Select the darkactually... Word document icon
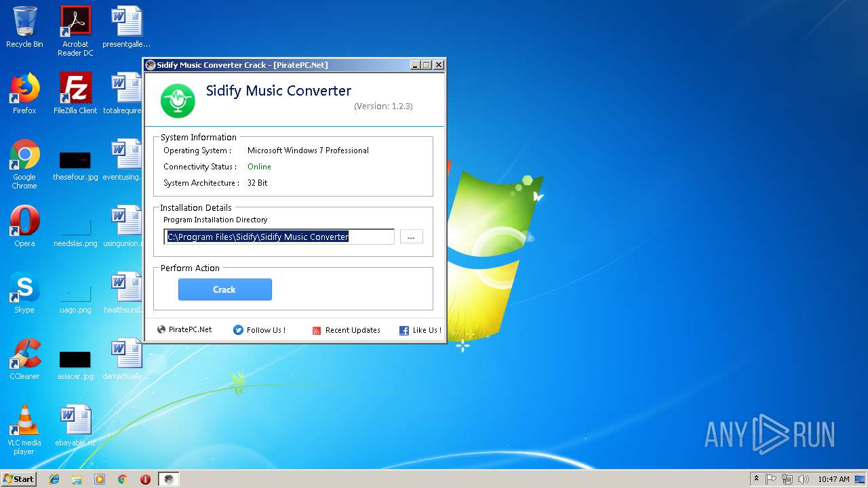 127,359
